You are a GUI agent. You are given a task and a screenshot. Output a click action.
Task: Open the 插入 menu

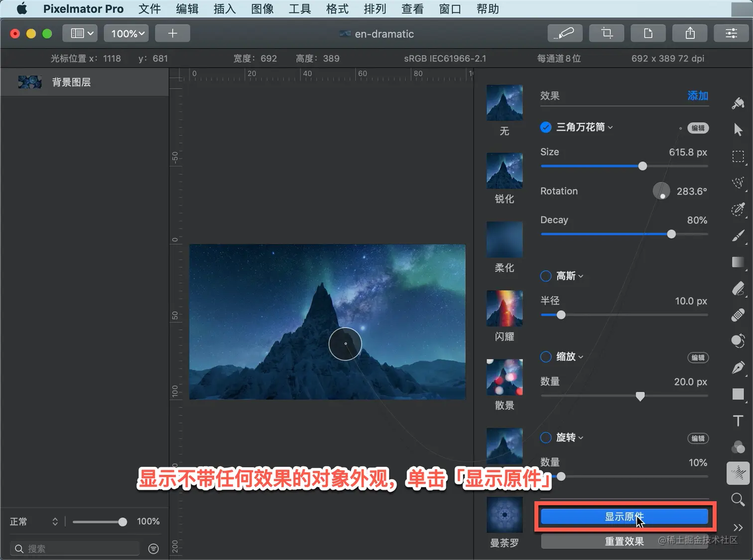click(225, 9)
